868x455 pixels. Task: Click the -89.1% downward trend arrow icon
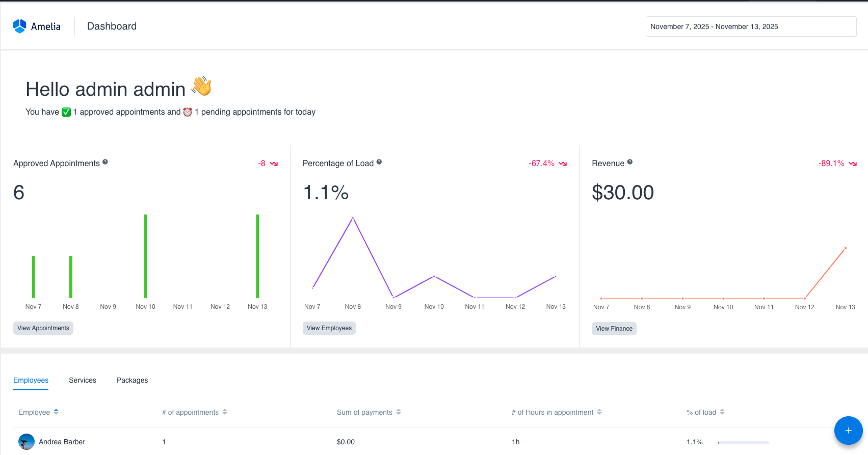click(853, 164)
